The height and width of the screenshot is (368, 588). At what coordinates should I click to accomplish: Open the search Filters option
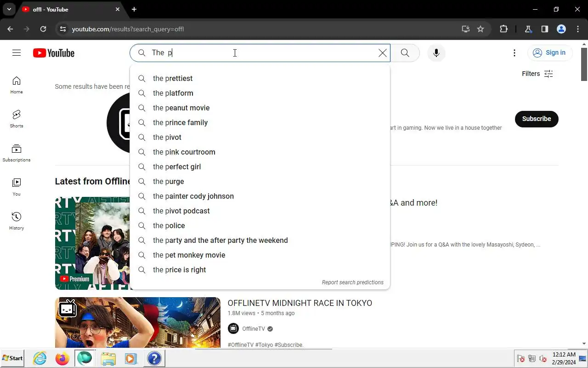click(537, 74)
